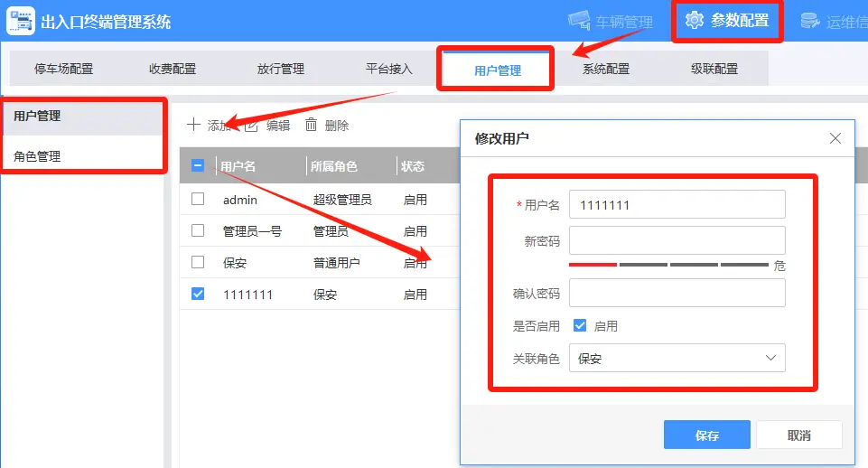This screenshot has height=468, width=868.
Task: Switch to the 收费配置 tab
Action: tap(173, 69)
